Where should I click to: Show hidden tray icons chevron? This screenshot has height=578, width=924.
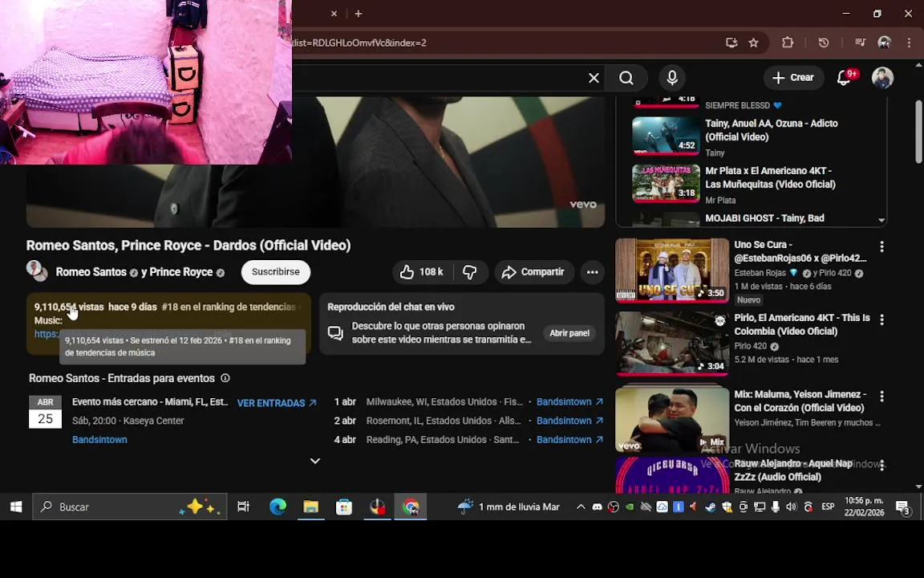coord(581,507)
